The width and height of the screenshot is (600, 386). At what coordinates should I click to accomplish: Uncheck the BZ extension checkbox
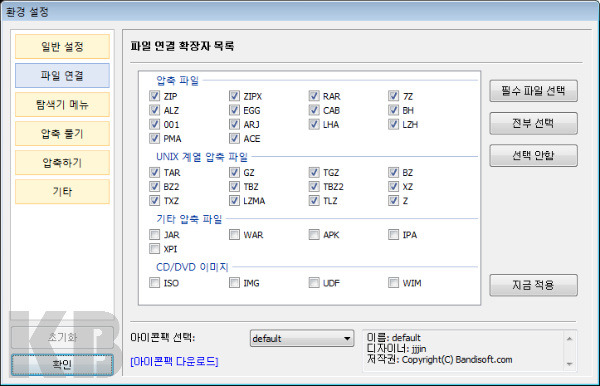[x=393, y=173]
